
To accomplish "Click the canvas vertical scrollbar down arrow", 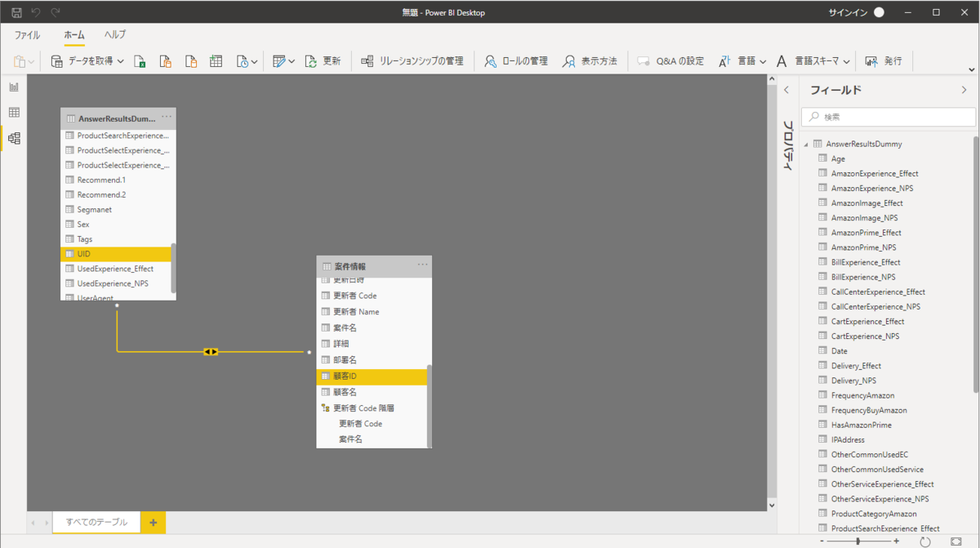I will (773, 506).
